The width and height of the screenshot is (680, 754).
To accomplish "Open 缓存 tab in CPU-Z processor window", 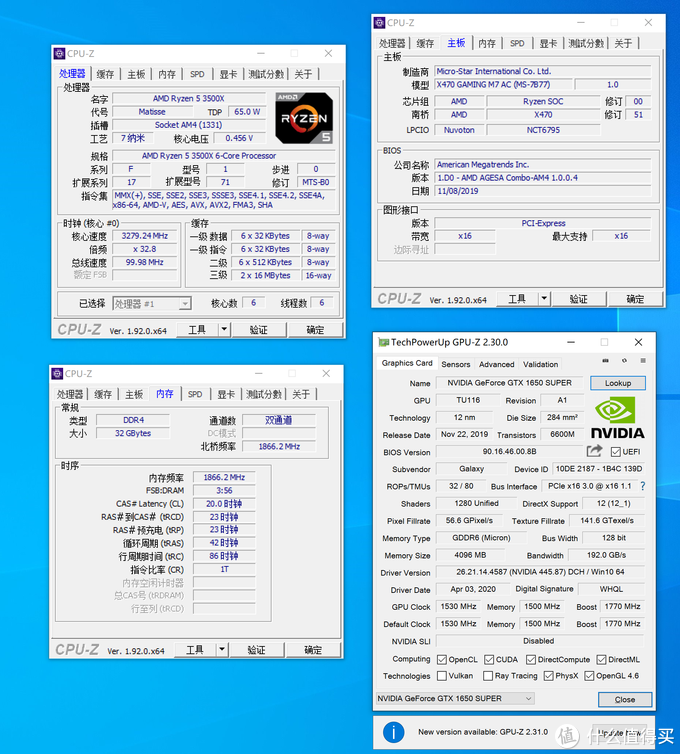I will 105,74.
